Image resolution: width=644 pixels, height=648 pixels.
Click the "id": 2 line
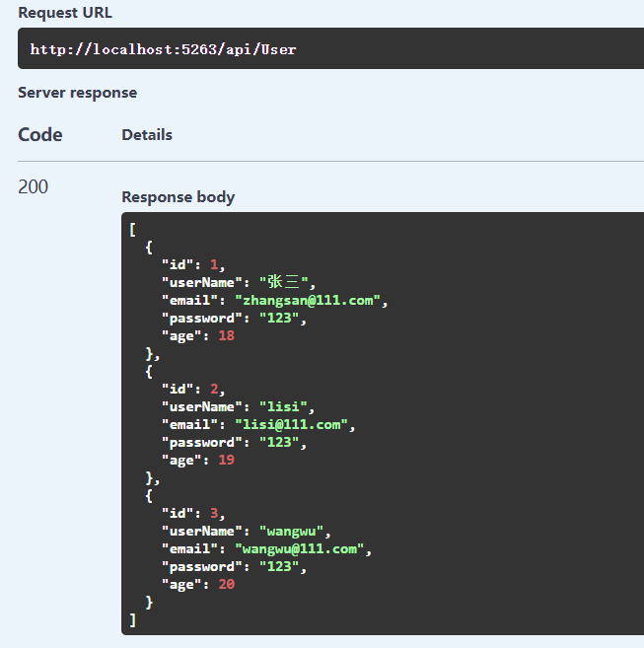[193, 389]
